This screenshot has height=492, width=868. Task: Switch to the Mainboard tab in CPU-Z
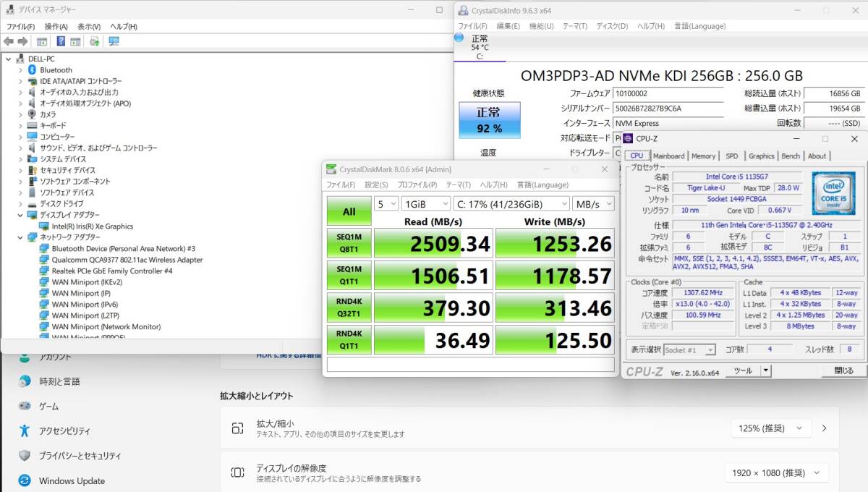668,156
